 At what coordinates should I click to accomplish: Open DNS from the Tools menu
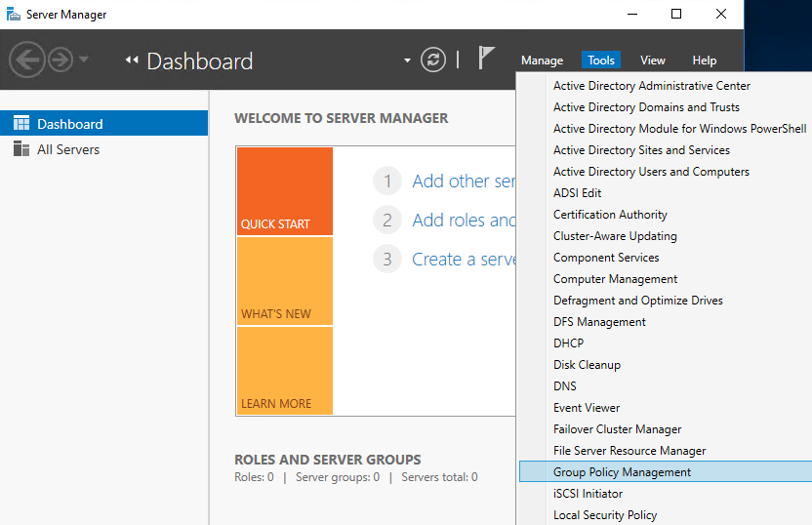coord(565,386)
